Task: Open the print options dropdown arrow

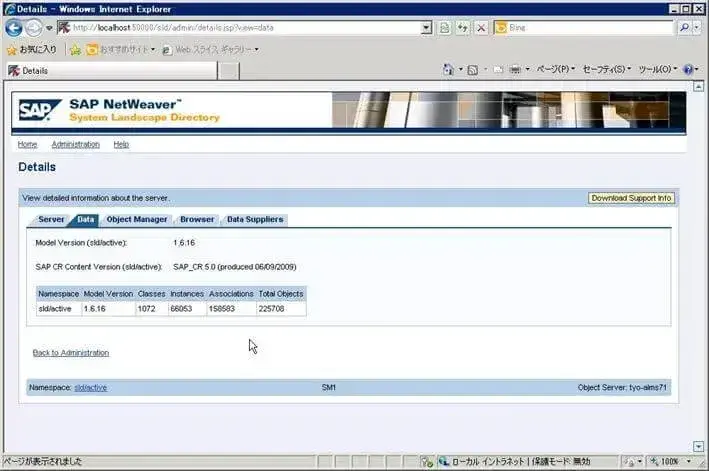Action: [527, 70]
